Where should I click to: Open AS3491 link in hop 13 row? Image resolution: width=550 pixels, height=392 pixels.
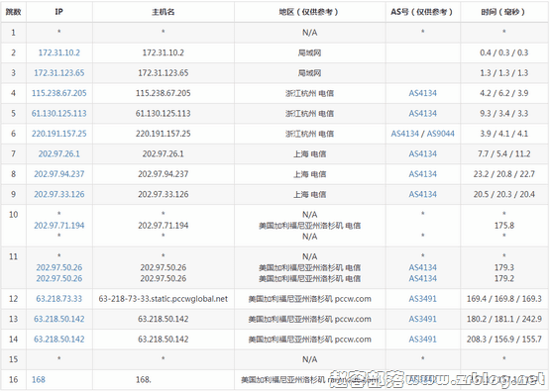(423, 319)
